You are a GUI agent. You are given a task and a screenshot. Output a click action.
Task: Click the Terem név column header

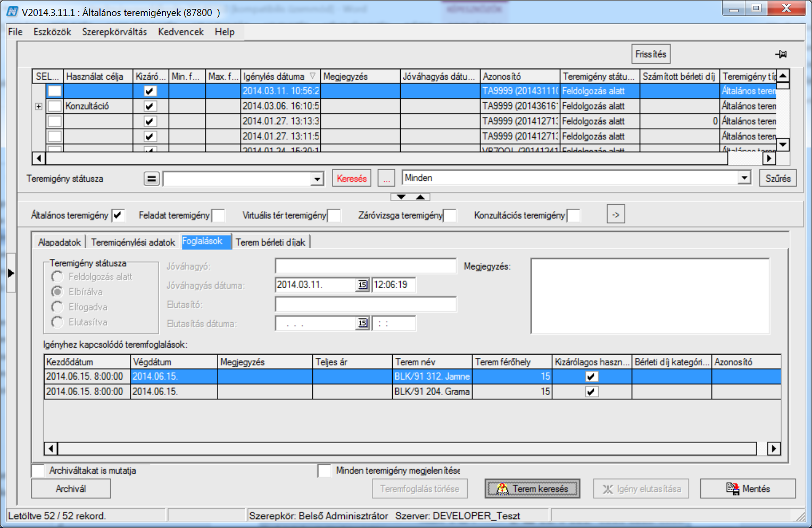pyautogui.click(x=432, y=362)
